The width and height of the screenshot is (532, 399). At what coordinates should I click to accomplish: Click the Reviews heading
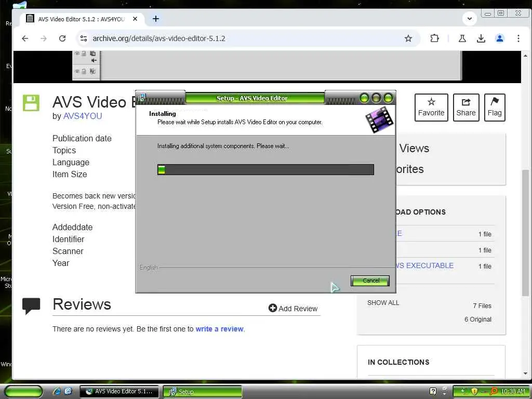click(82, 304)
